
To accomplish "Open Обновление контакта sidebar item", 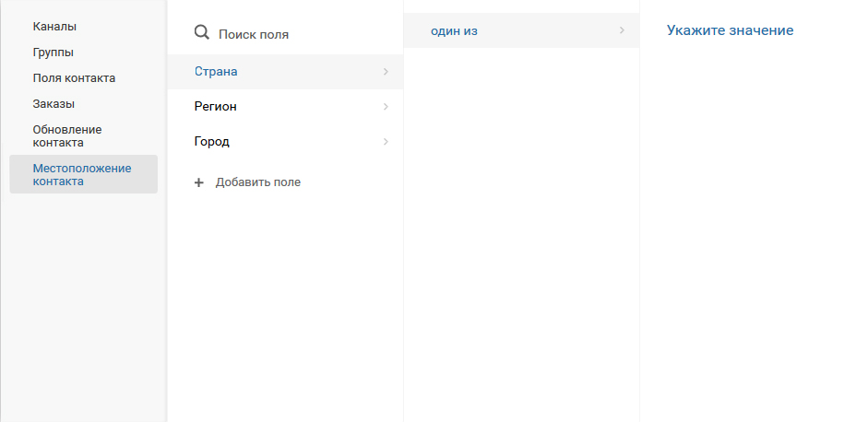I will (x=66, y=135).
